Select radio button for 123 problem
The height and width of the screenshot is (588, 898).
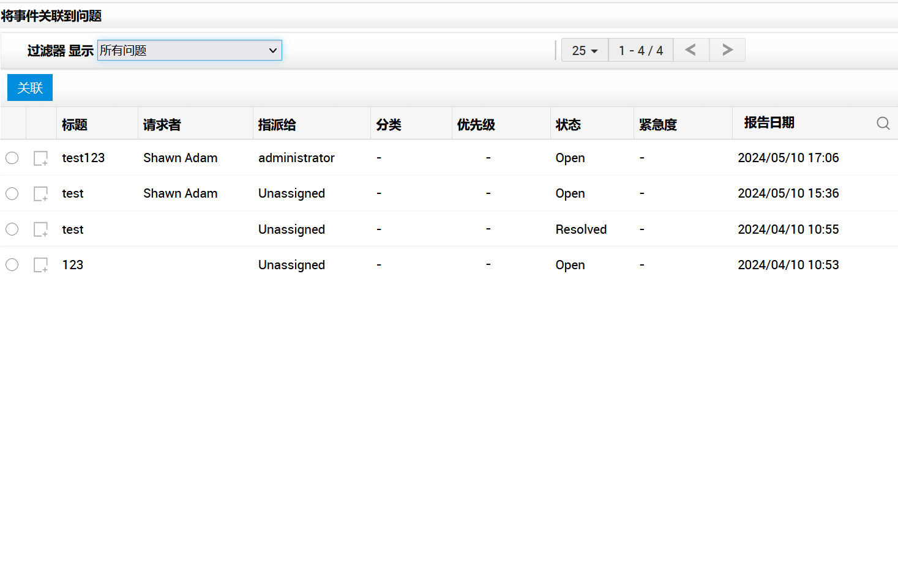(x=12, y=265)
